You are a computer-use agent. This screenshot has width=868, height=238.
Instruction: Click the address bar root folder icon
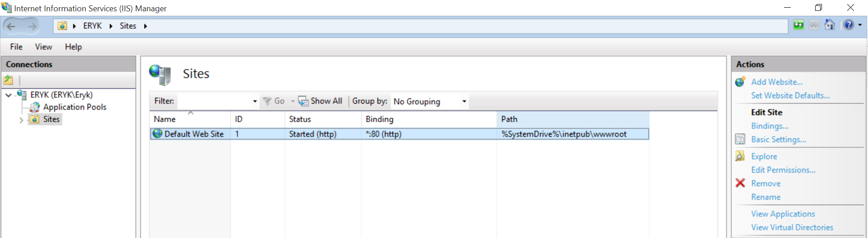62,26
